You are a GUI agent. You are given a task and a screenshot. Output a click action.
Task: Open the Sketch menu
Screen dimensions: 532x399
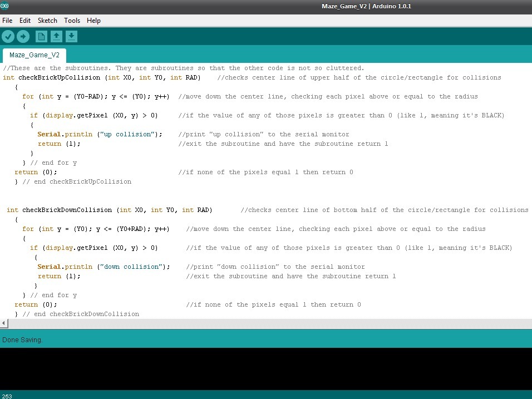[x=47, y=21]
